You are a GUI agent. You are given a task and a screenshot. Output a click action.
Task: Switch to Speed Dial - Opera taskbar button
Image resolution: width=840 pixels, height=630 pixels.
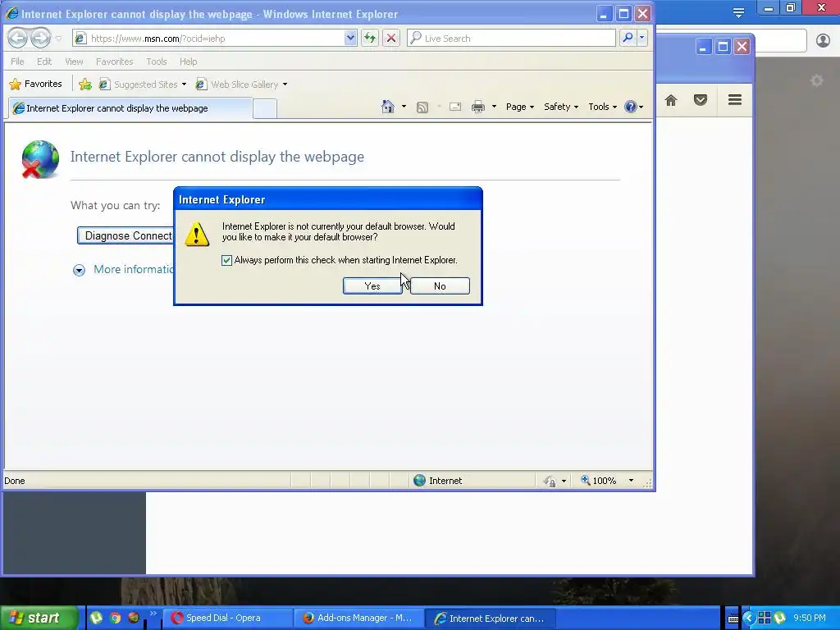tap(227, 619)
